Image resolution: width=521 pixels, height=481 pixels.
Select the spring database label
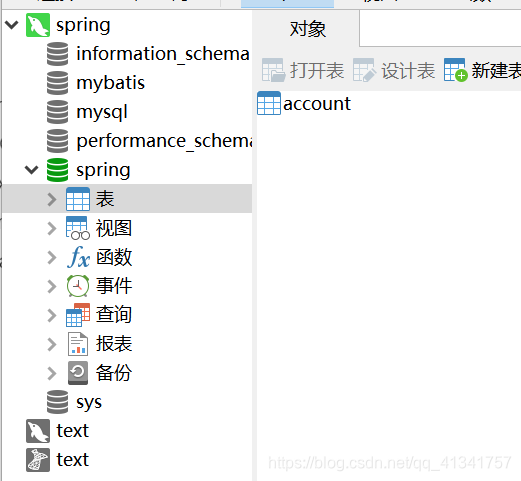tap(103, 170)
